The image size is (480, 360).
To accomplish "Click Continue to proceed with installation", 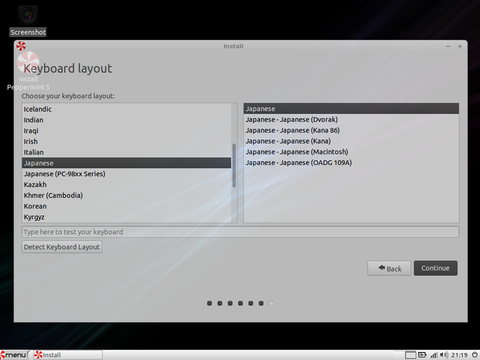I will coord(435,268).
